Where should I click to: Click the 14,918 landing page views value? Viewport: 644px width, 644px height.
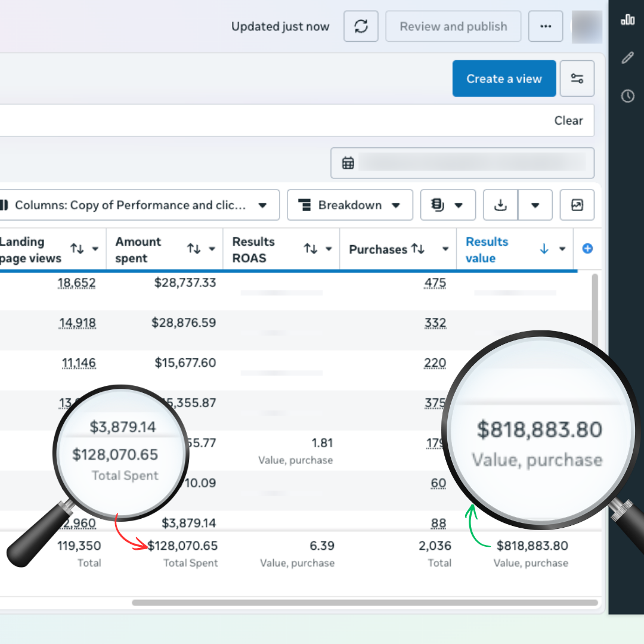(77, 323)
